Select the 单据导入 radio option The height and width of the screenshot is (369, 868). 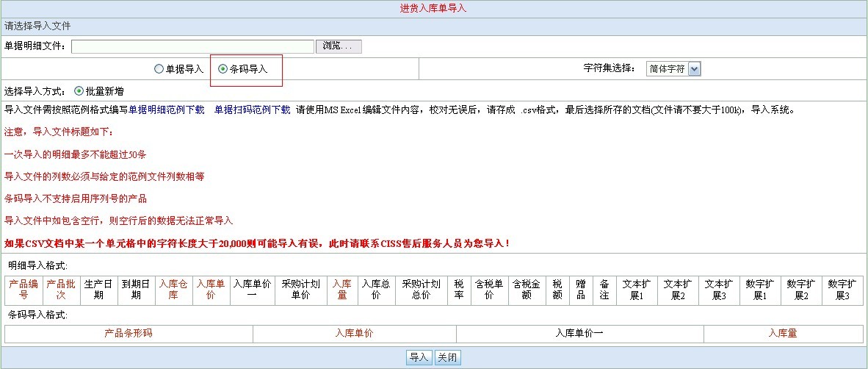coord(159,69)
